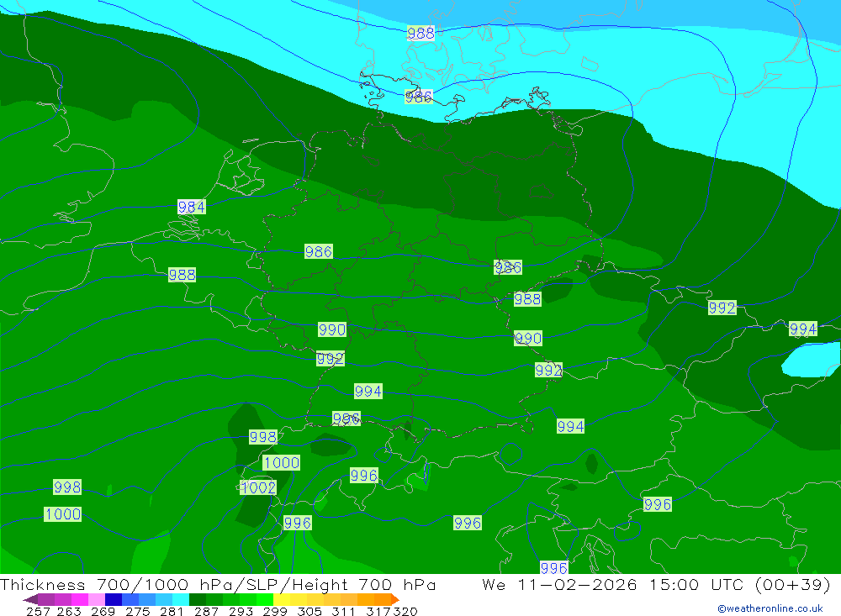841x616 pixels.
Task: Click the cyan legend swatch left of 287
Action: point(181,599)
